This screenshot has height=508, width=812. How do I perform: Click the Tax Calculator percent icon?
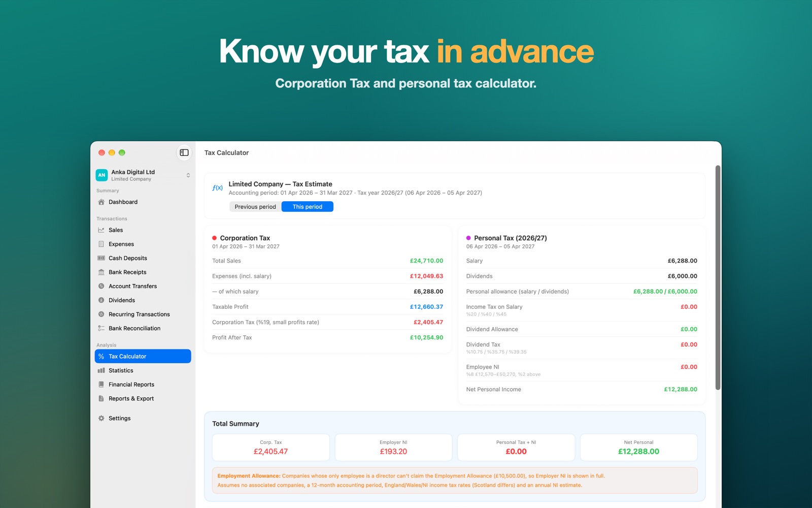101,357
